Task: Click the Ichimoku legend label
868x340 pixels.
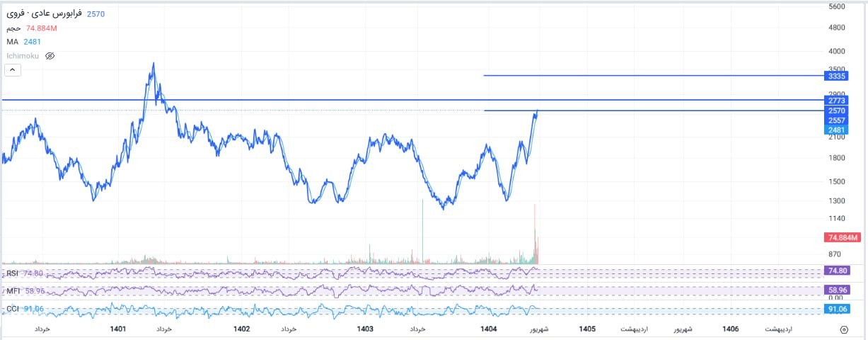Action: (23, 55)
